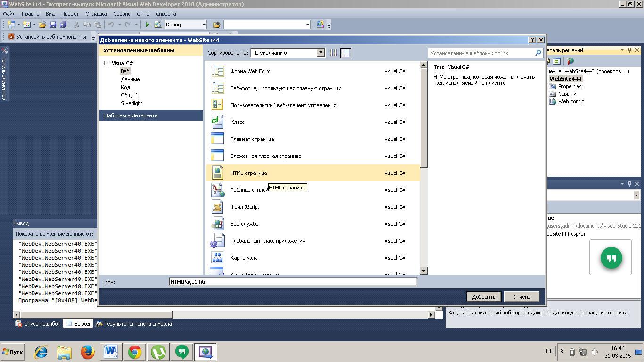The height and width of the screenshot is (362, 644).
Task: Open the Проект menu
Action: pyautogui.click(x=70, y=14)
